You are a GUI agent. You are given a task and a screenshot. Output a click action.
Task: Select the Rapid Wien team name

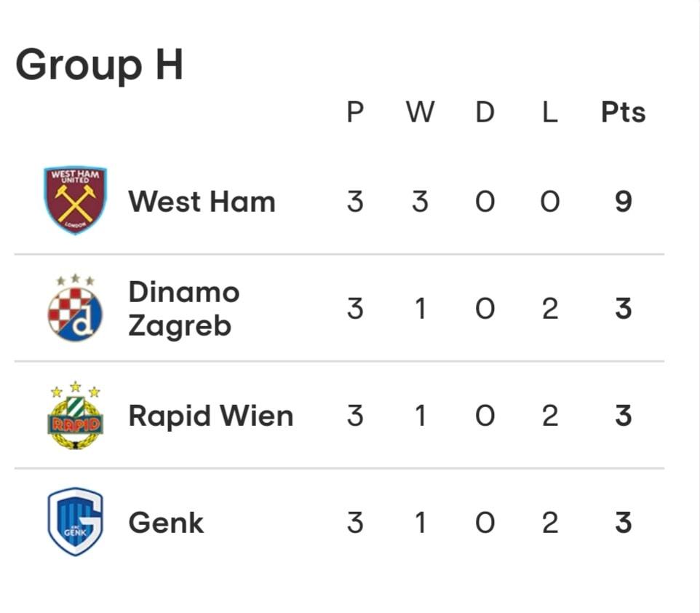[211, 416]
